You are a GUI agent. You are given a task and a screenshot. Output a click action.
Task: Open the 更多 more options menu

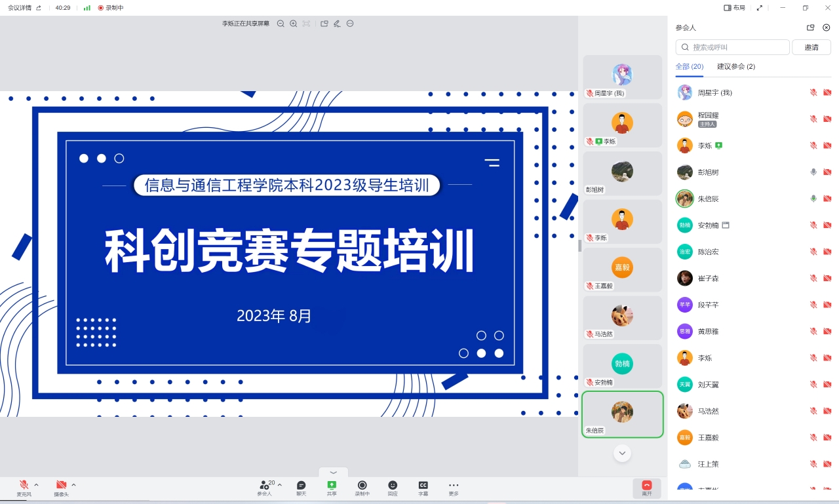(454, 488)
